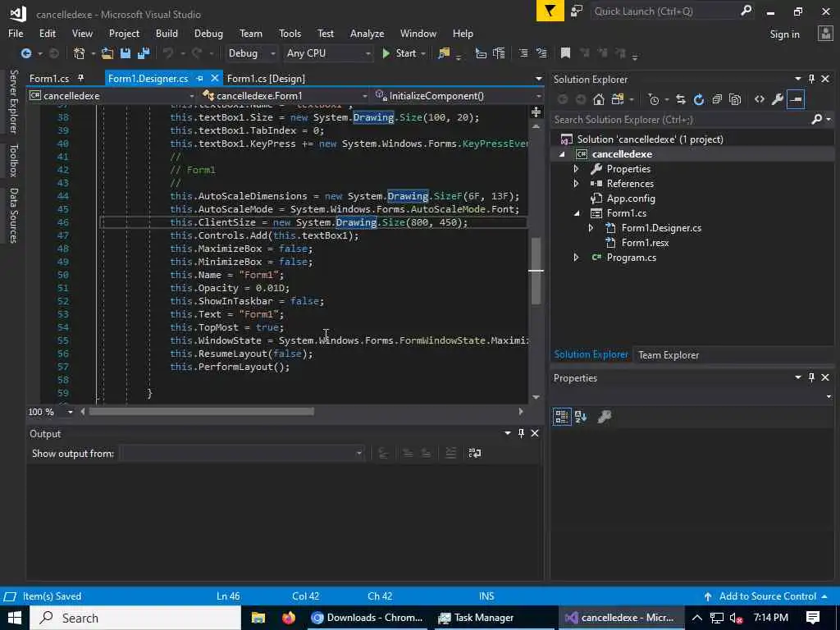Switch to the Form1.cs [Design] tab
Image resolution: width=840 pixels, height=630 pixels.
click(266, 79)
